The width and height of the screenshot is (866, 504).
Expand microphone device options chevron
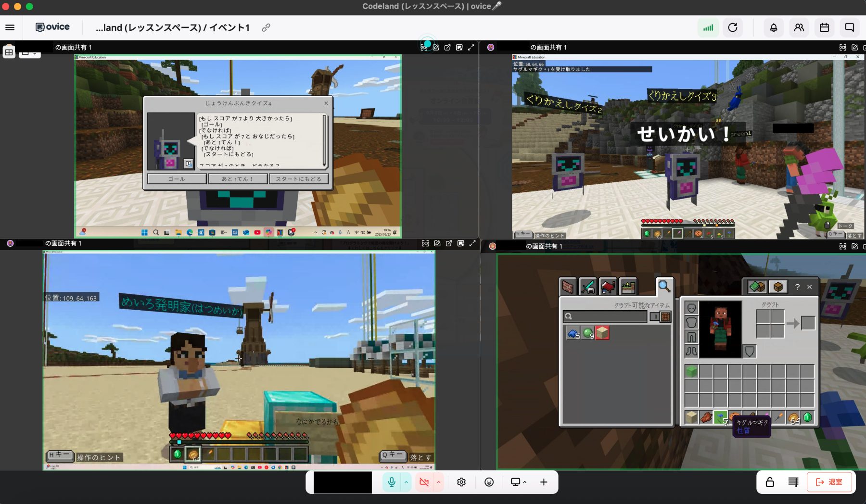coord(406,482)
